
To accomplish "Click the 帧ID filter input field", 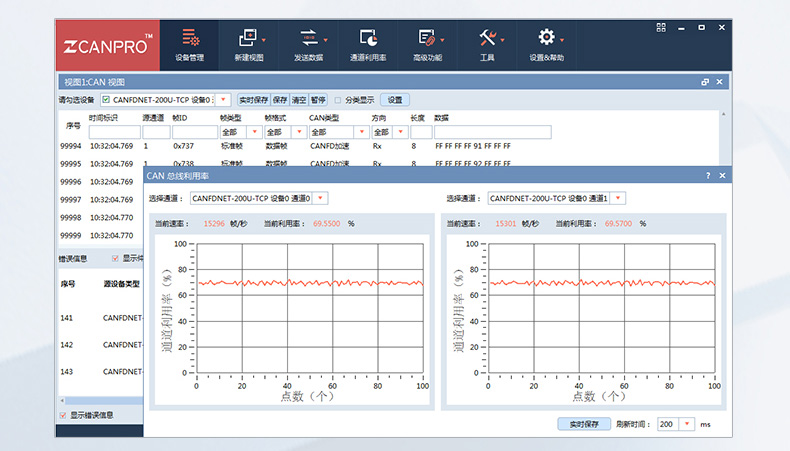I will click(193, 132).
